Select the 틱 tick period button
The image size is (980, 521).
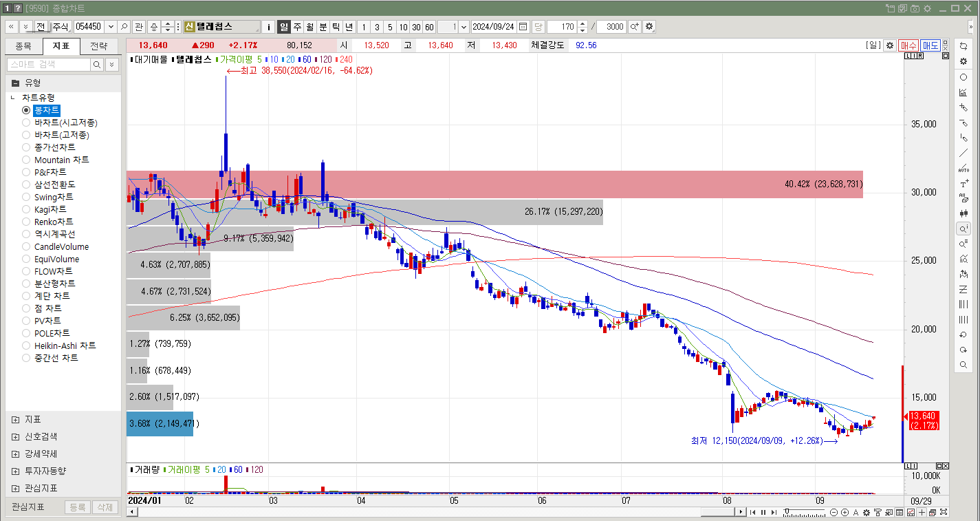tap(336, 27)
